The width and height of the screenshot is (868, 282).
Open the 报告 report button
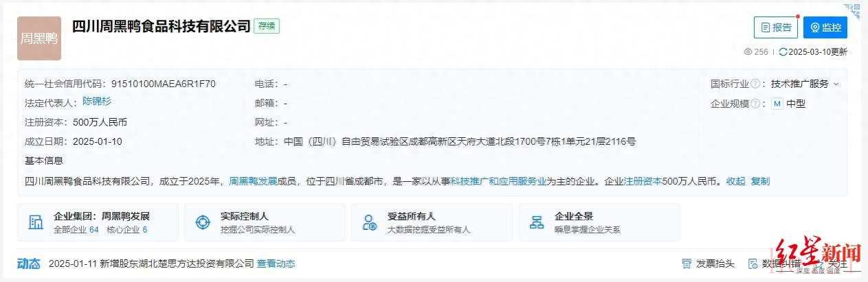[x=775, y=27]
